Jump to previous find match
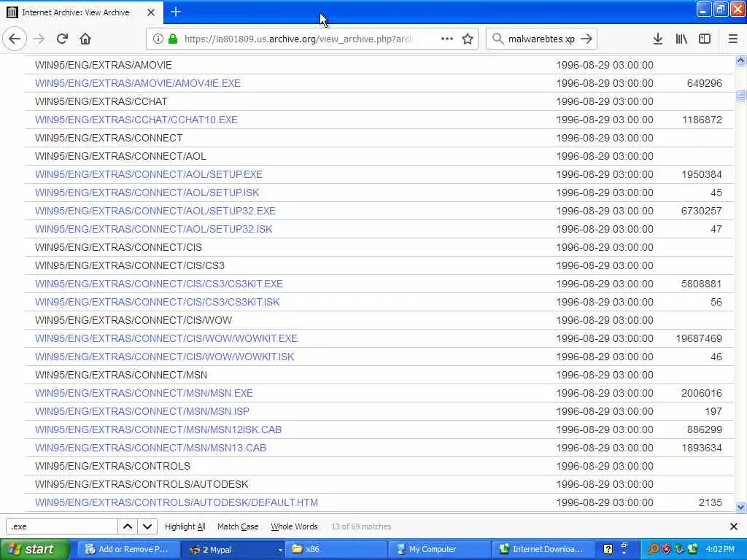This screenshot has height=560, width=747. [128, 526]
